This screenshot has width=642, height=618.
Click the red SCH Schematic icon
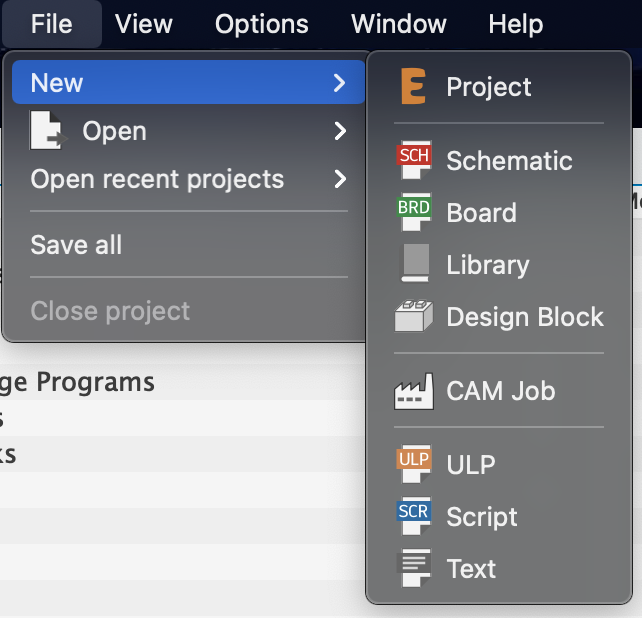tap(413, 160)
